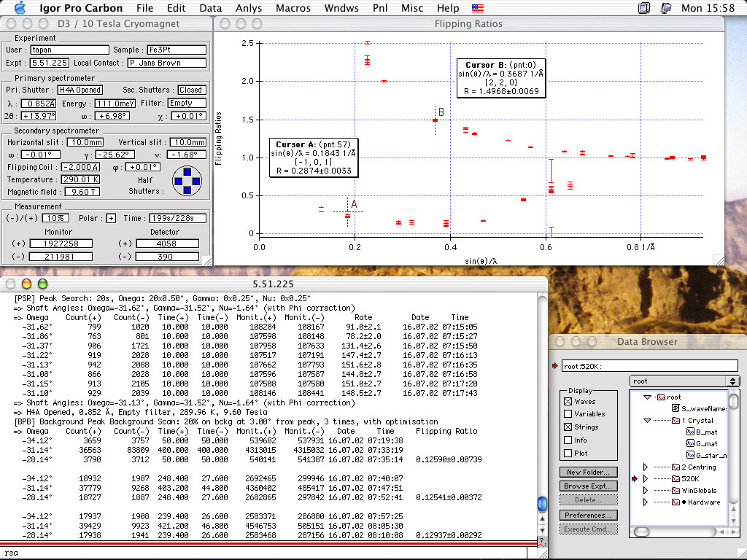Click the command line containing rsa
The width and height of the screenshot is (747, 560).
[263, 553]
